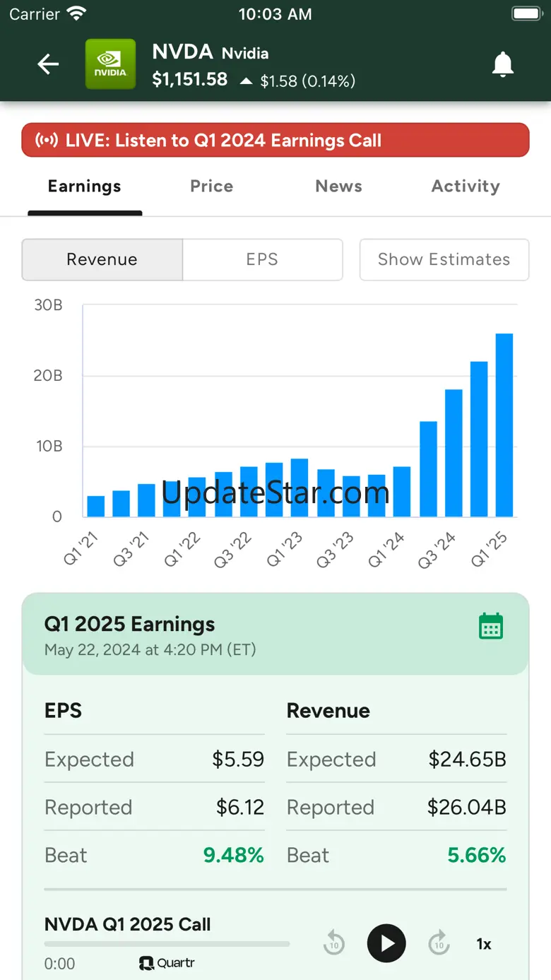Open the calendar icon in Q1 2025 Earnings
Screen dimensions: 551x980
click(x=491, y=626)
